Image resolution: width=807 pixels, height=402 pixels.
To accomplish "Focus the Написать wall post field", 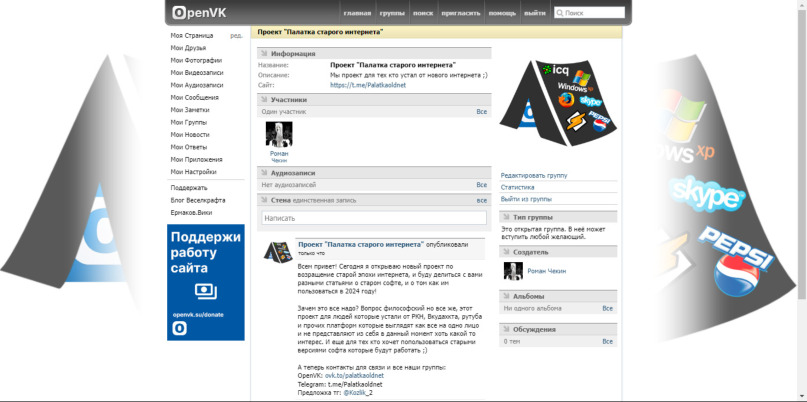I will point(374,218).
